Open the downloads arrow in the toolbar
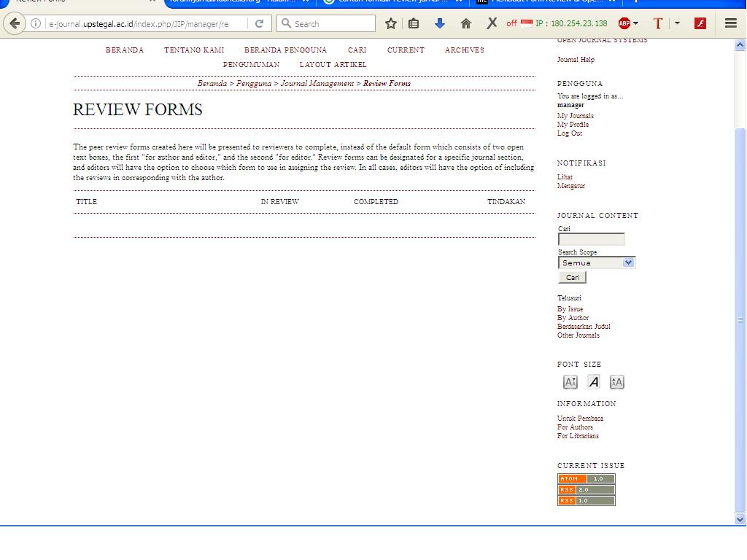 (x=439, y=23)
